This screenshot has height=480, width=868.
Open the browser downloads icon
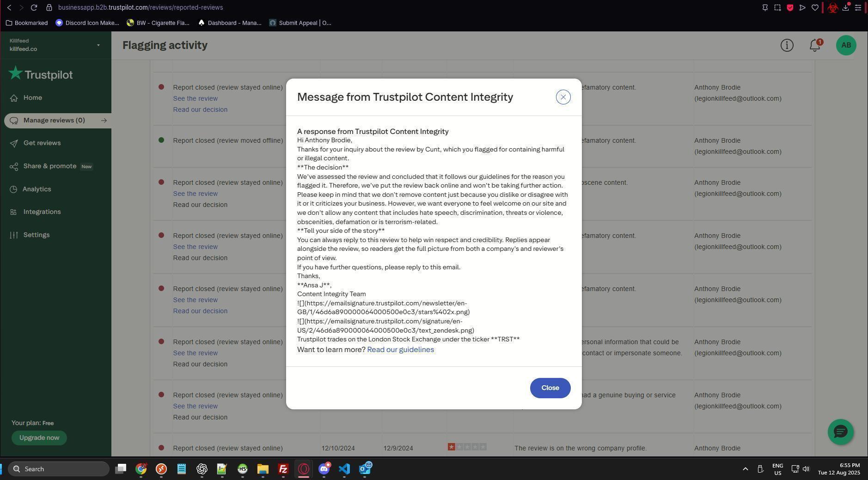tap(845, 7)
